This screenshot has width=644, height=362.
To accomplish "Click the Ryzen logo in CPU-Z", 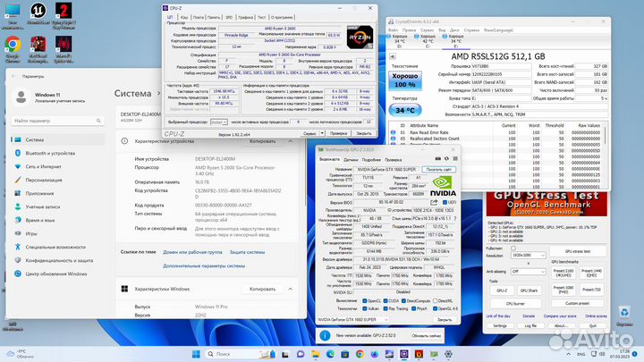I will tap(360, 37).
